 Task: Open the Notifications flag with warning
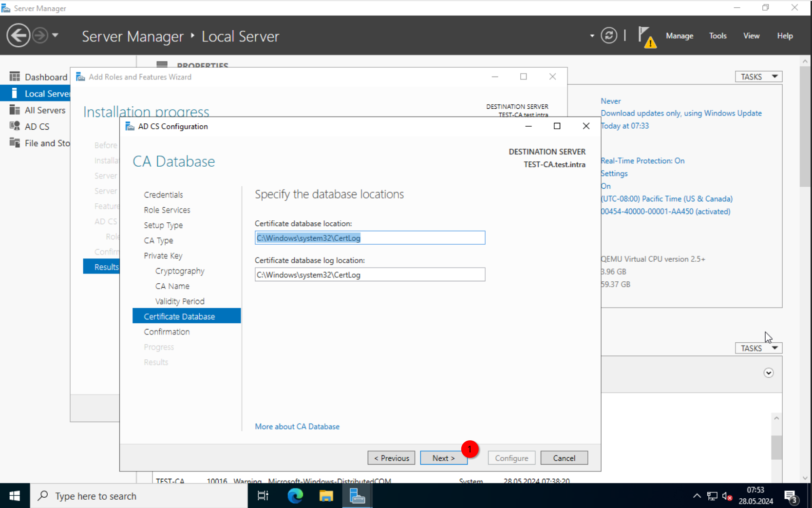coord(647,37)
